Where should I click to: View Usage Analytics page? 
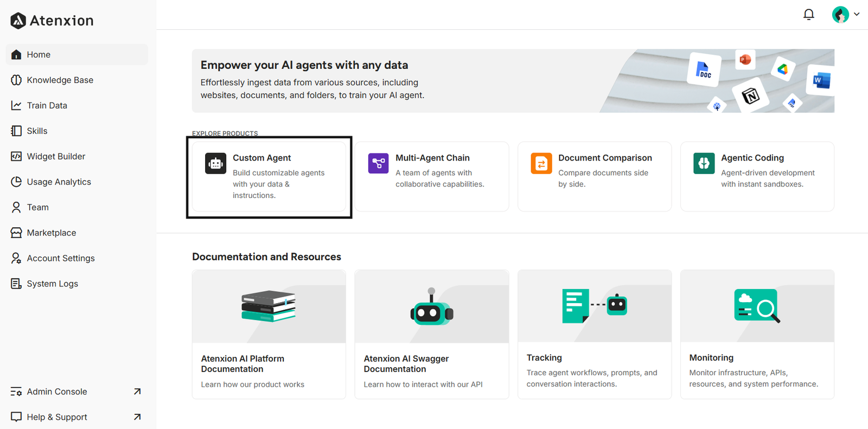[x=77, y=182]
